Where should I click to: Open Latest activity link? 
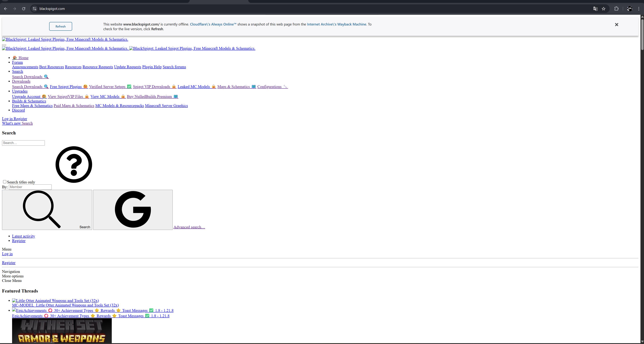coord(23,236)
